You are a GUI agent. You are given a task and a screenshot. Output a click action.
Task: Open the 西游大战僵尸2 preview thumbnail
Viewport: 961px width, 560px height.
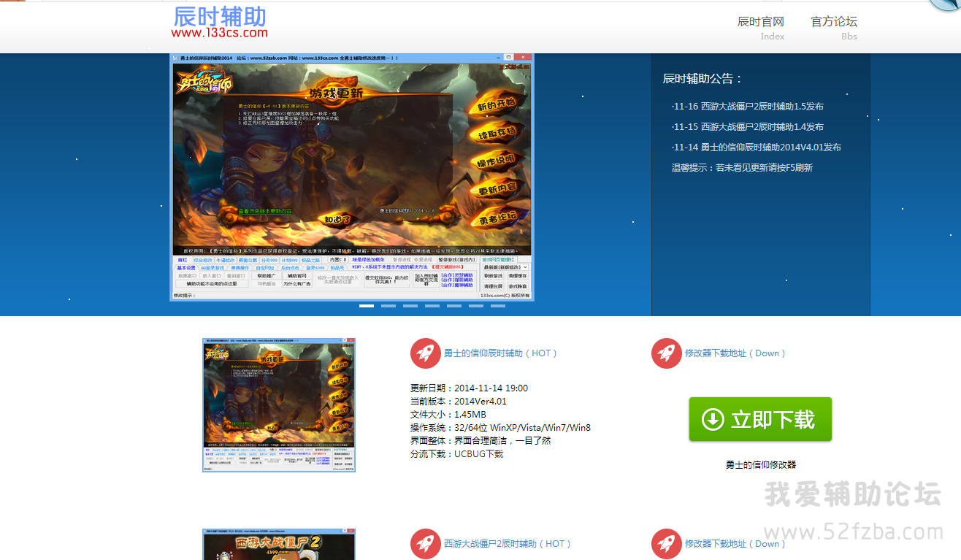click(x=279, y=545)
